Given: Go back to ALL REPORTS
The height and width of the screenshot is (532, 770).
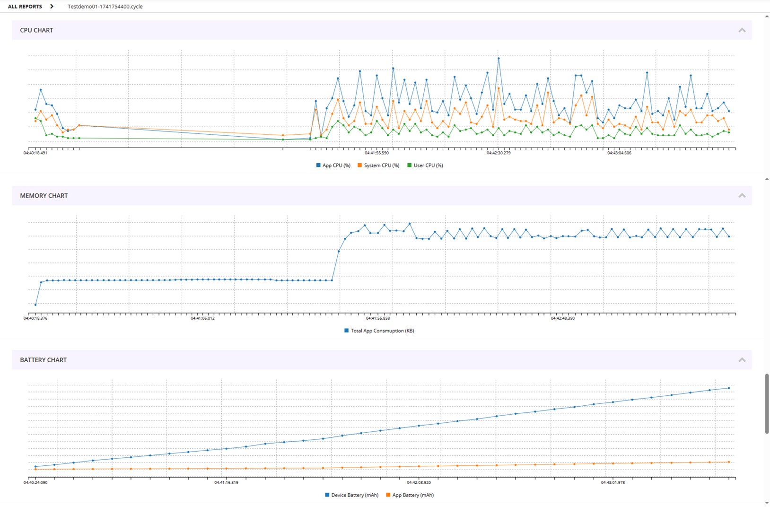Looking at the screenshot, I should 25,7.
